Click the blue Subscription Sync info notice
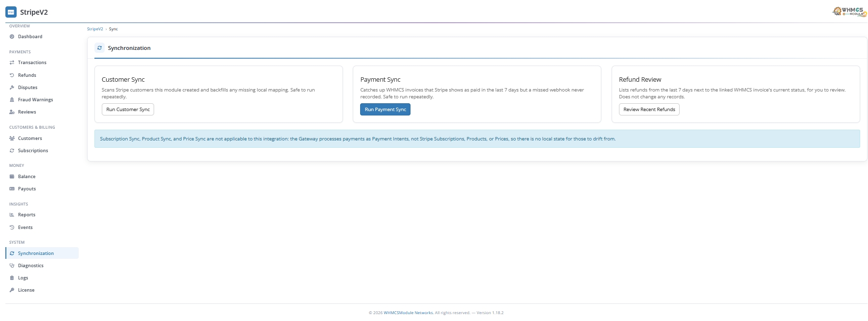 477,139
